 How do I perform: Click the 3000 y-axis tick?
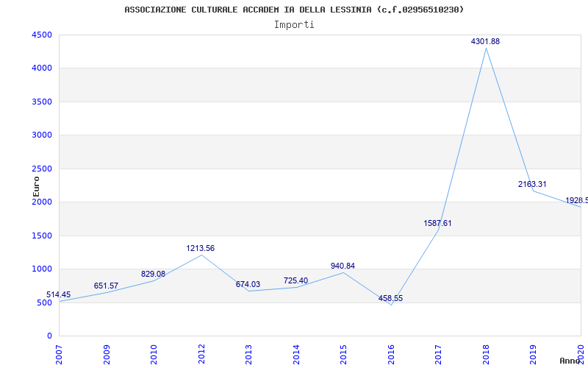click(42, 135)
